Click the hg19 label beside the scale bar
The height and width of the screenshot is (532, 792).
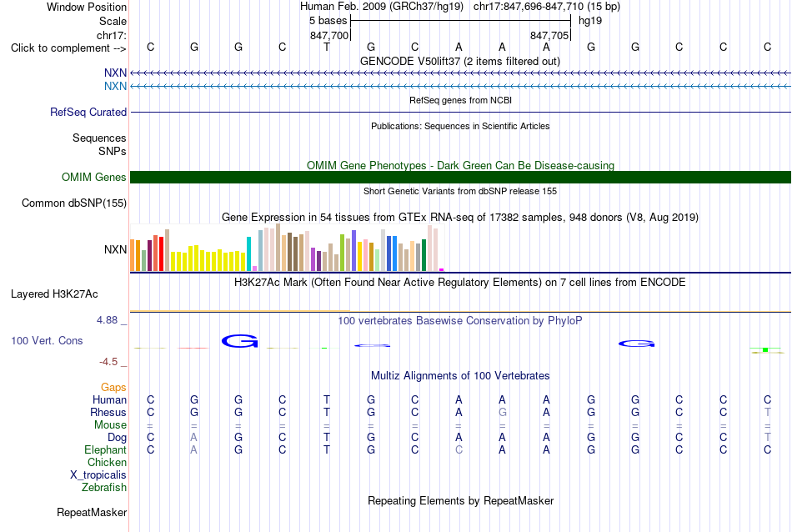[590, 21]
